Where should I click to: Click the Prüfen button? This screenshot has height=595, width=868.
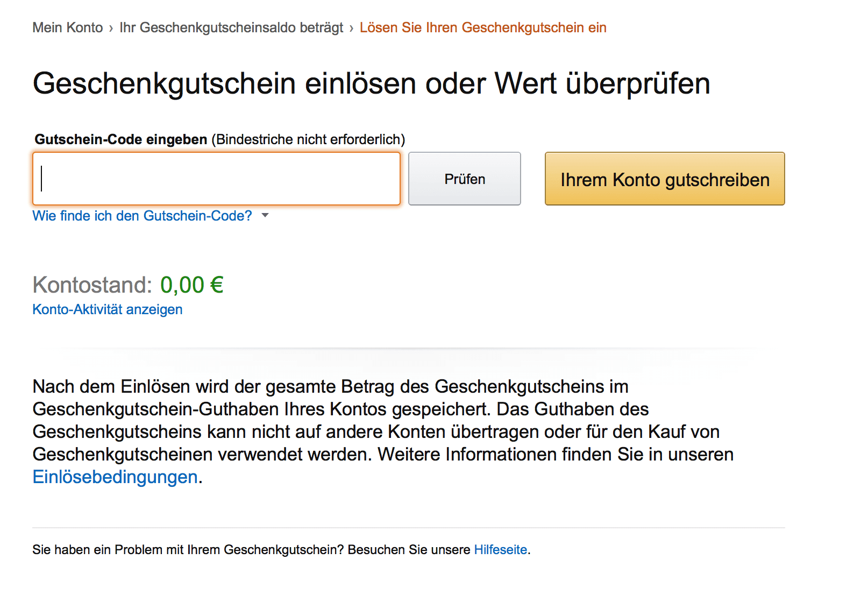point(465,179)
